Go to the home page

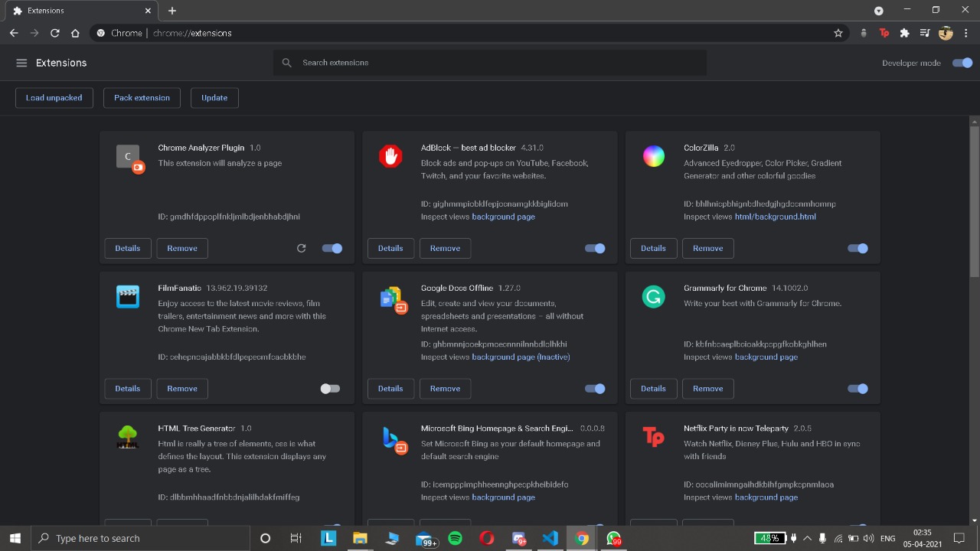click(75, 33)
